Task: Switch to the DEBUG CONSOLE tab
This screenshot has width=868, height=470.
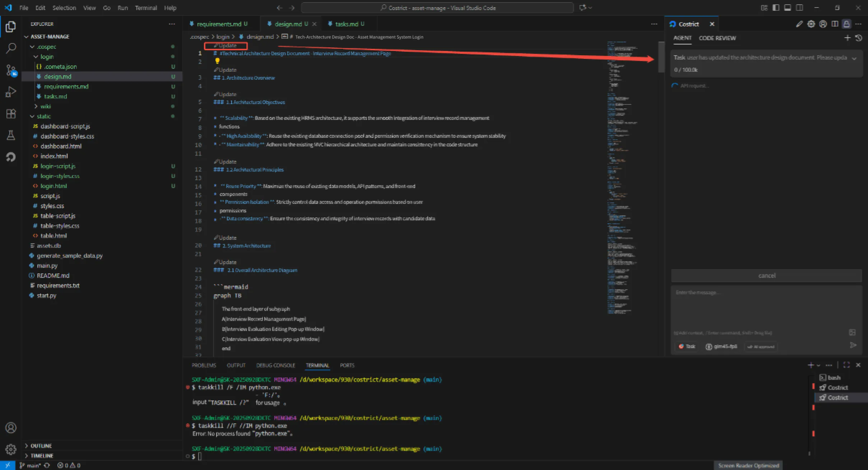Action: click(x=275, y=365)
